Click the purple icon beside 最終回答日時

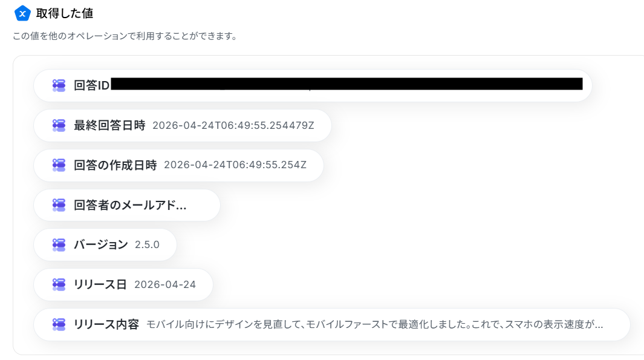click(59, 125)
